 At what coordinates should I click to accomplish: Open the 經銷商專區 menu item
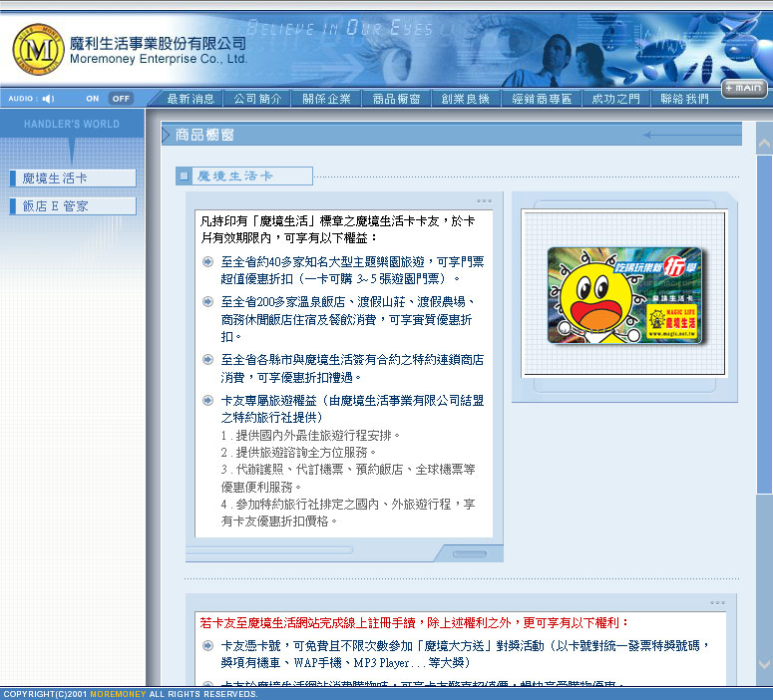542,99
